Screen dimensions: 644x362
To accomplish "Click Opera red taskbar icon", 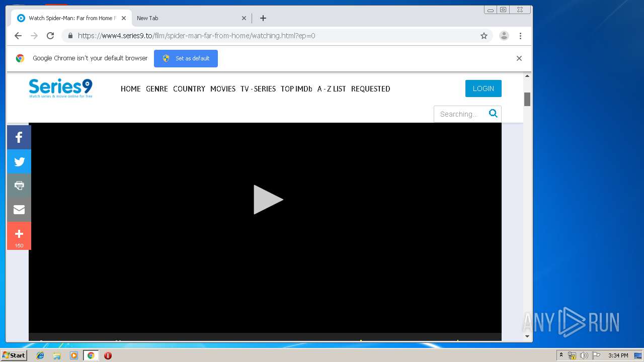I will pyautogui.click(x=108, y=355).
